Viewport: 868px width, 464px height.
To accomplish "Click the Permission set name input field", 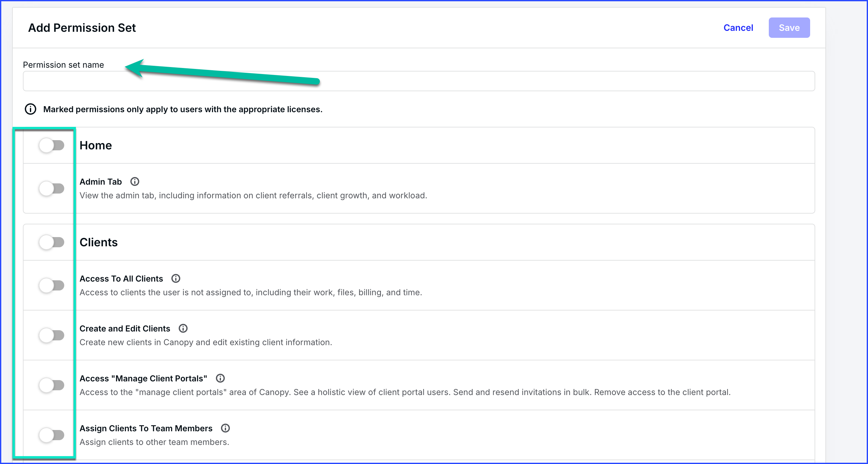I will pos(472,81).
